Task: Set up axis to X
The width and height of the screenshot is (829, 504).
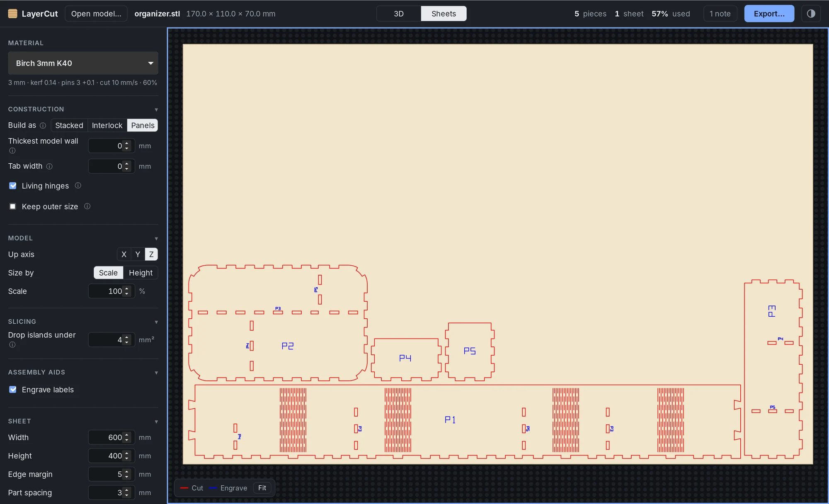Action: (x=124, y=254)
